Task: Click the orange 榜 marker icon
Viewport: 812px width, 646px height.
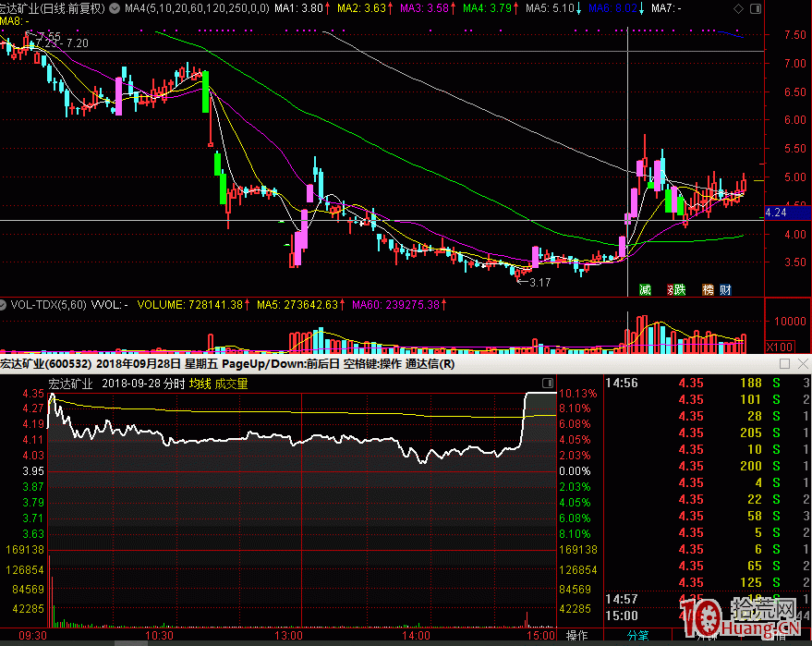Action: [709, 290]
